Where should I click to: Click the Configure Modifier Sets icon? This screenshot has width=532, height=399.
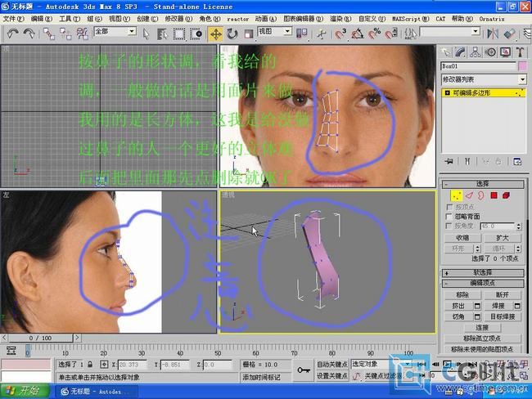click(517, 161)
